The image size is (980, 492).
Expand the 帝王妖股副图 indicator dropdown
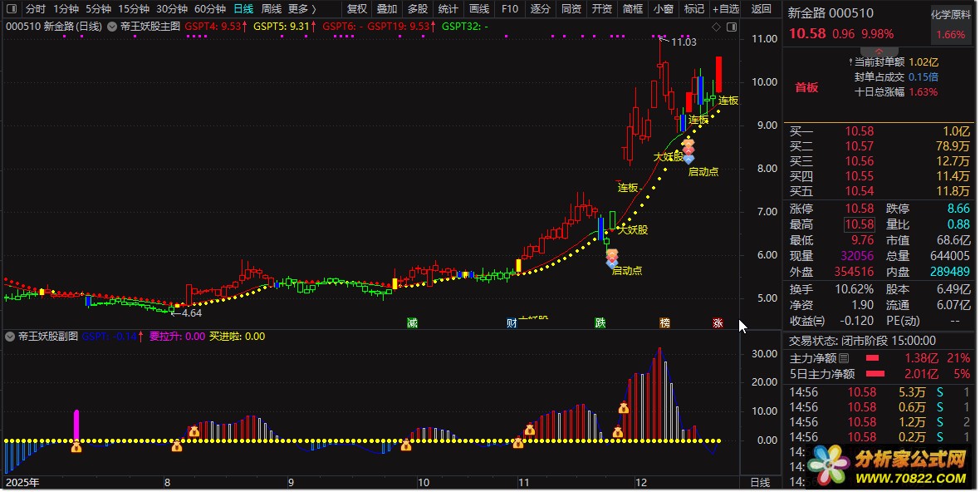10,337
